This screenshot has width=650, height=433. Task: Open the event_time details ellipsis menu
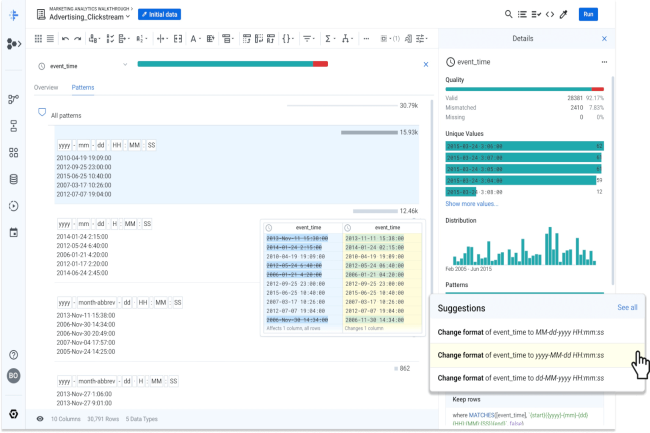coord(604,62)
